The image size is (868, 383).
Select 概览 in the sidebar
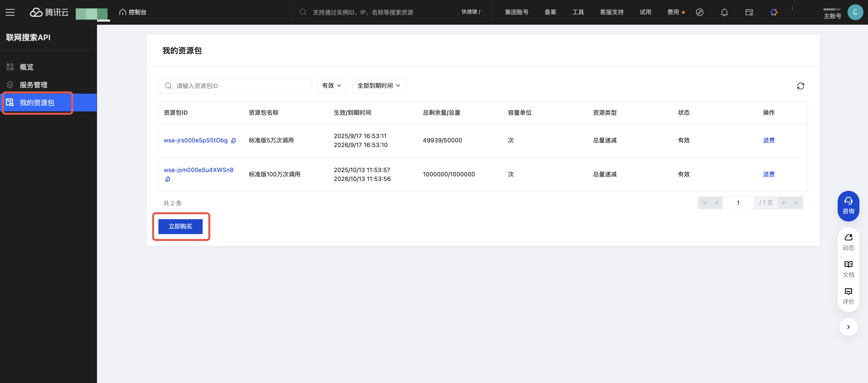[27, 67]
